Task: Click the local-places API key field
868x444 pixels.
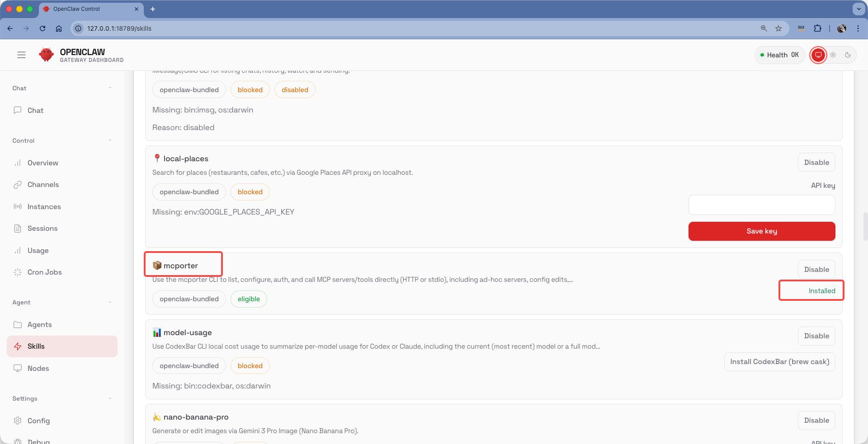Action: click(761, 205)
